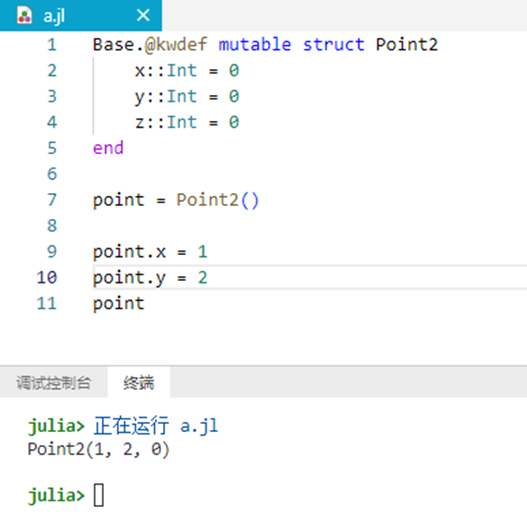Click the mutable keyword on line 1
The height and width of the screenshot is (523, 527).
pos(255,45)
